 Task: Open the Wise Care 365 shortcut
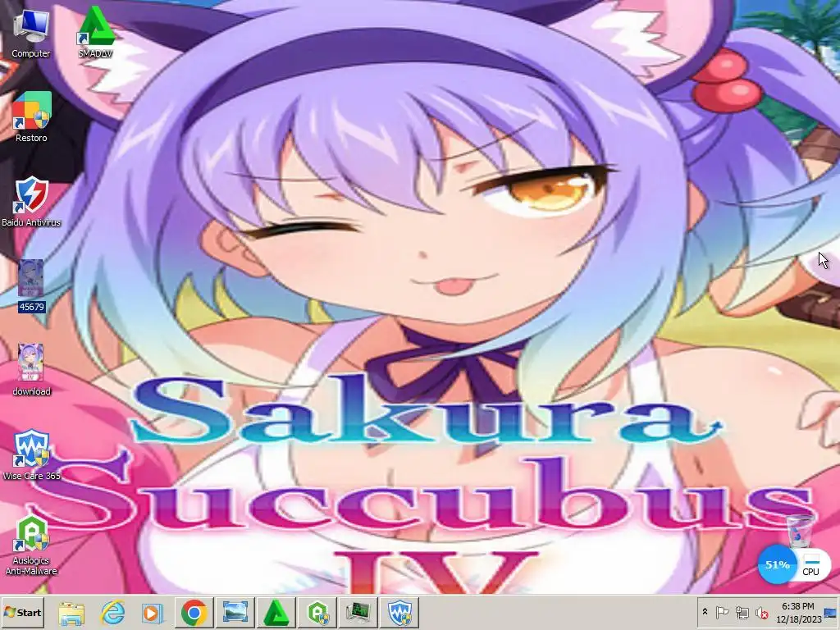(31, 454)
